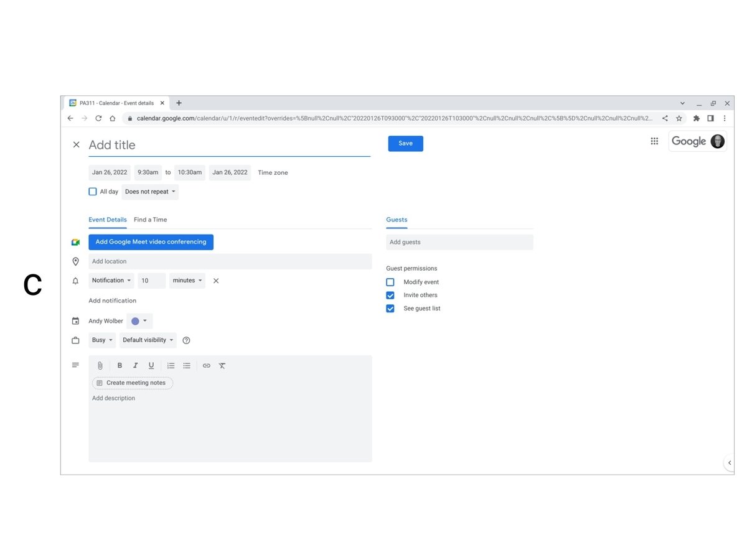
Task: Open the Does not repeat dropdown
Action: (x=150, y=192)
